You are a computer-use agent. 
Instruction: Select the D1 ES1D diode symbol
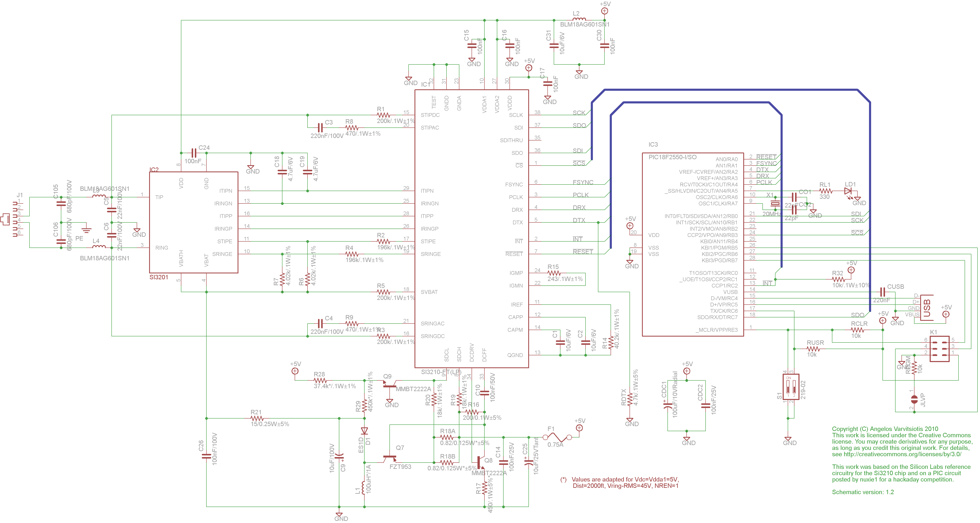point(364,431)
